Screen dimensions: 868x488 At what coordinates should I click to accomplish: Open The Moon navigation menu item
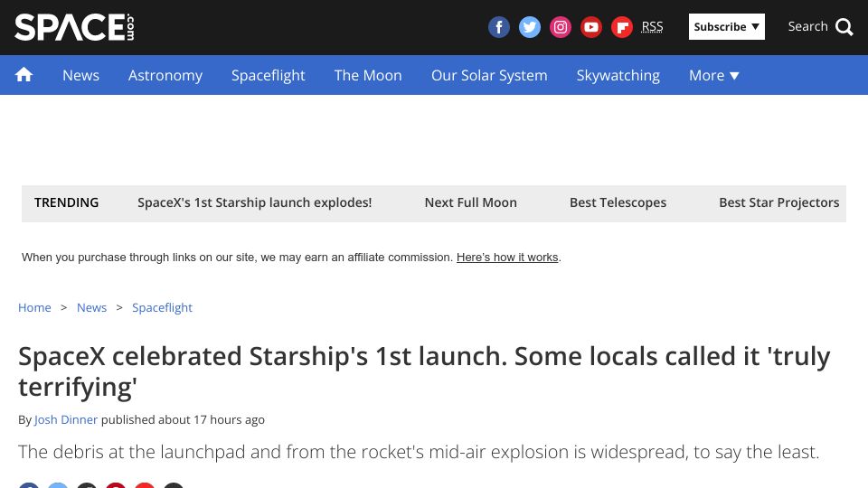click(368, 75)
